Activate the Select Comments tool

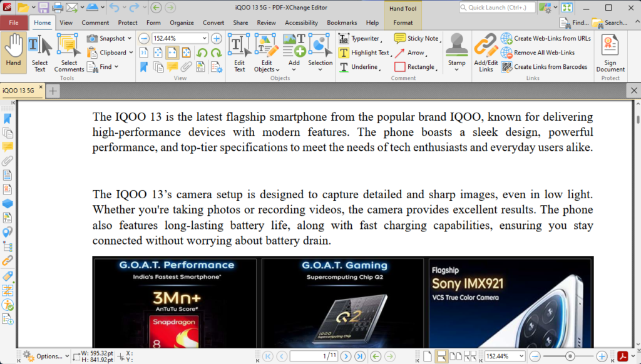coord(69,53)
